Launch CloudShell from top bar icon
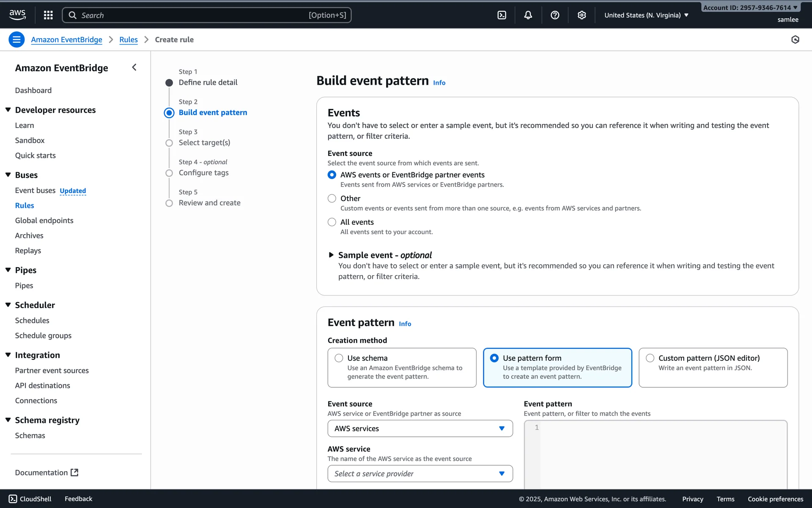Viewport: 812px width, 508px height. coord(502,15)
